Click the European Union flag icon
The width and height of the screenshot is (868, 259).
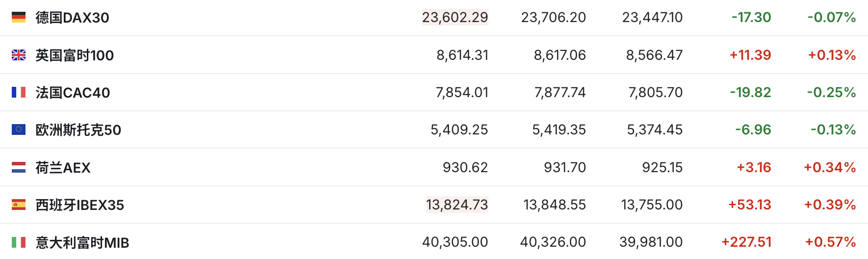point(19,129)
